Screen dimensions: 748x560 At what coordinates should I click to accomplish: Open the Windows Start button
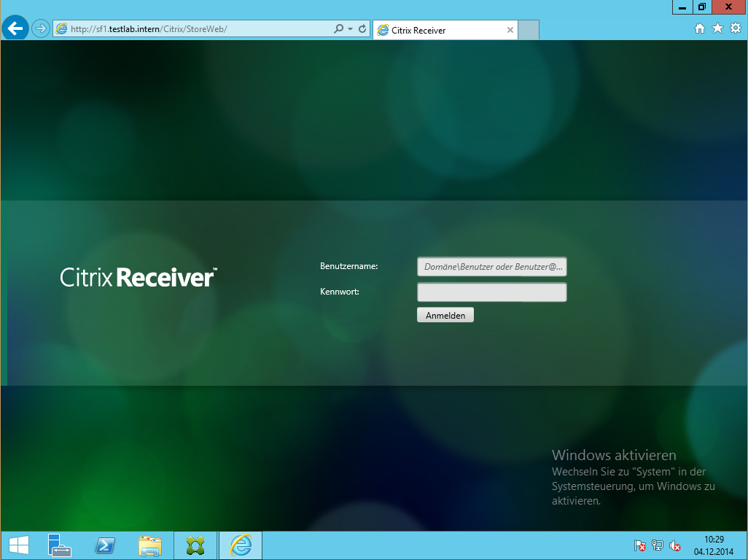[x=19, y=545]
